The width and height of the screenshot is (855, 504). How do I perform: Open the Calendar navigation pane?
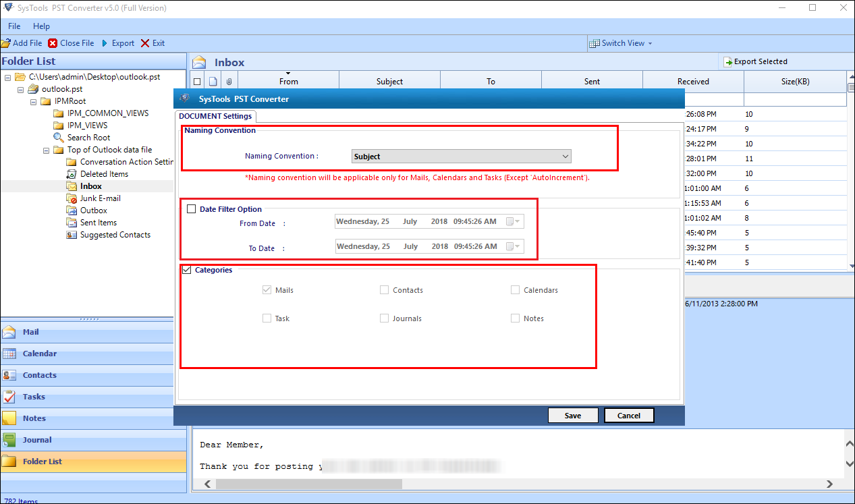pos(39,354)
